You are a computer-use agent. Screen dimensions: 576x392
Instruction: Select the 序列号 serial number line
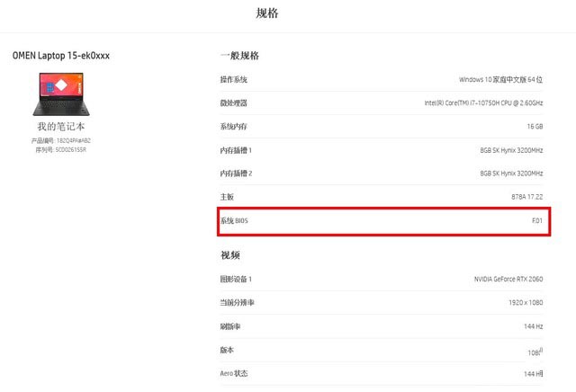pyautogui.click(x=61, y=150)
